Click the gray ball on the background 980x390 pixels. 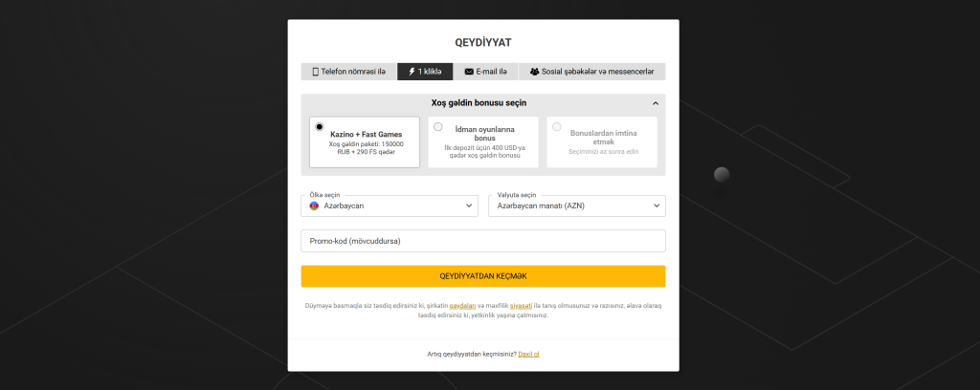pos(722,174)
